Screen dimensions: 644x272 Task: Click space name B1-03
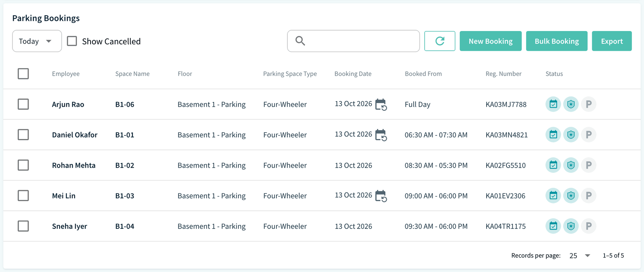[125, 196]
